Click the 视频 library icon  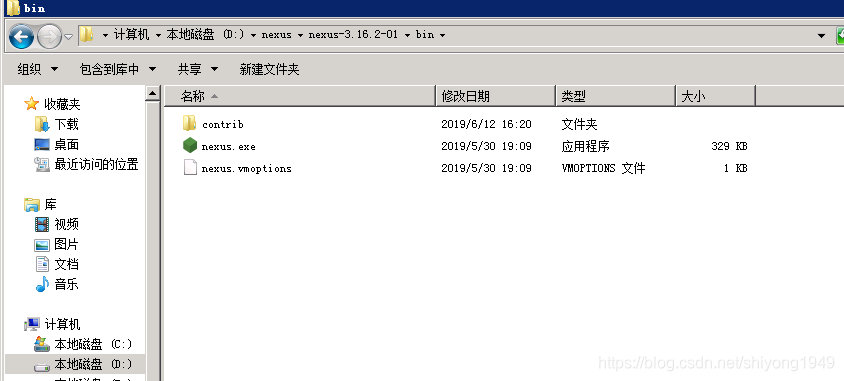point(42,224)
